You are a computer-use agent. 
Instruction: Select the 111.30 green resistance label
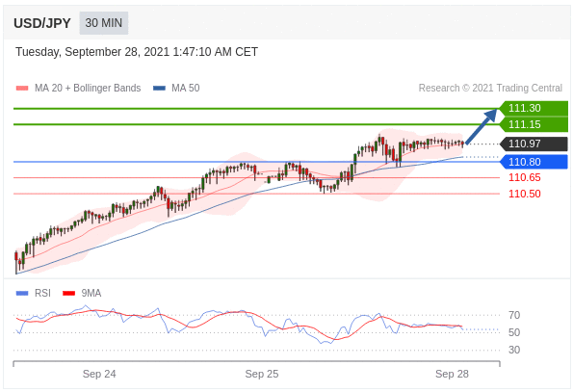click(x=534, y=109)
